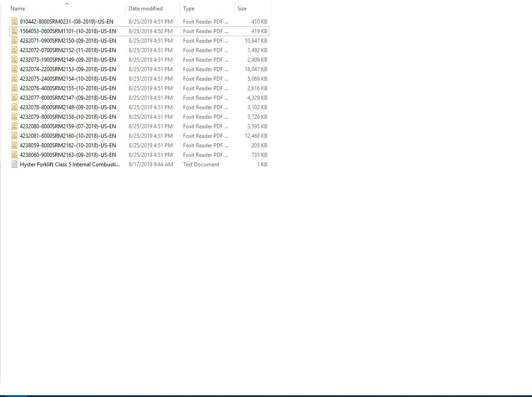Click the 18,047 KB size value
Screen dimensions: 532x397
coord(256,69)
